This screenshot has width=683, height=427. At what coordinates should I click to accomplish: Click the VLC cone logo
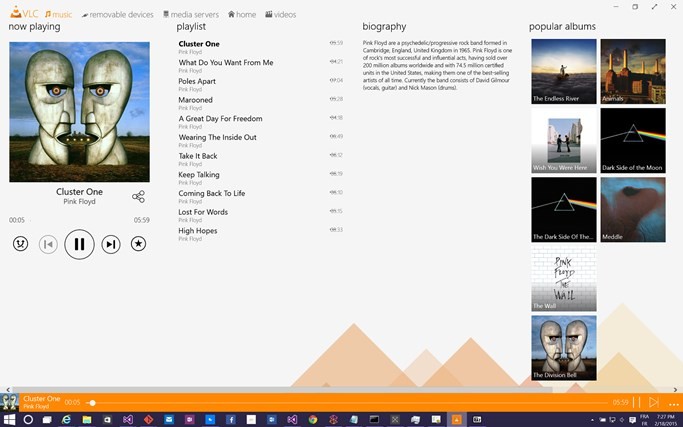coord(16,13)
